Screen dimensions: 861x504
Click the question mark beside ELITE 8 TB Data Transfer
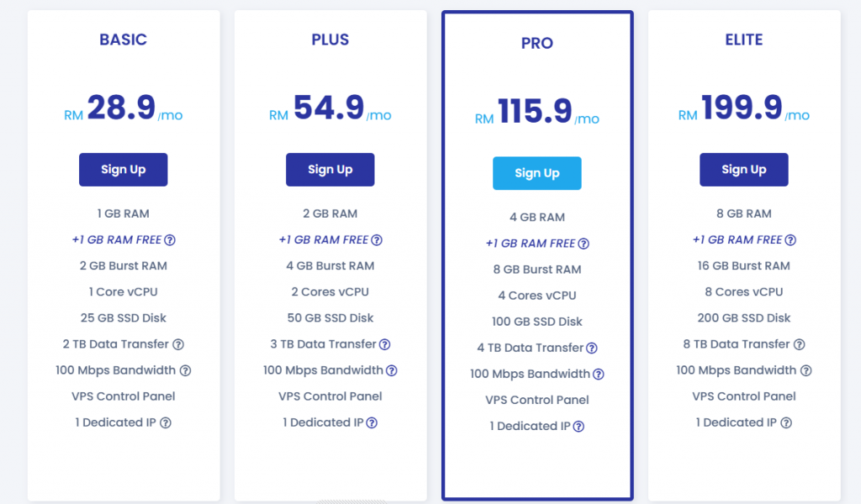pyautogui.click(x=798, y=344)
